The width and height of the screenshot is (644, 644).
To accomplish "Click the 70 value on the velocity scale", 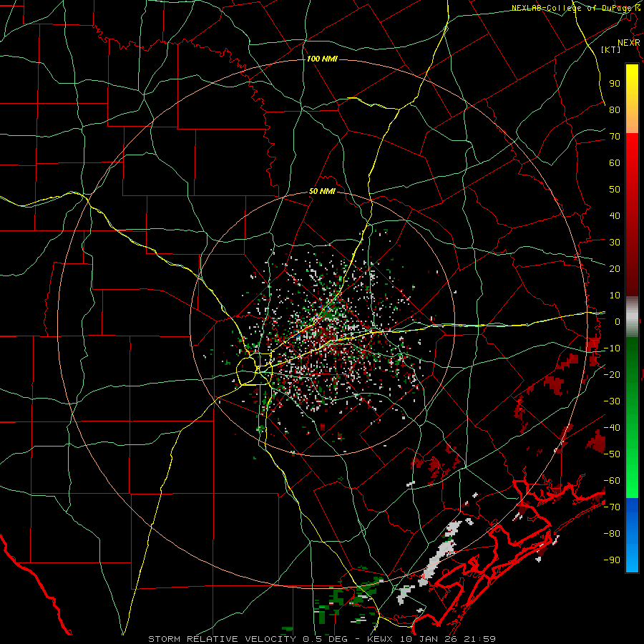I will (615, 137).
